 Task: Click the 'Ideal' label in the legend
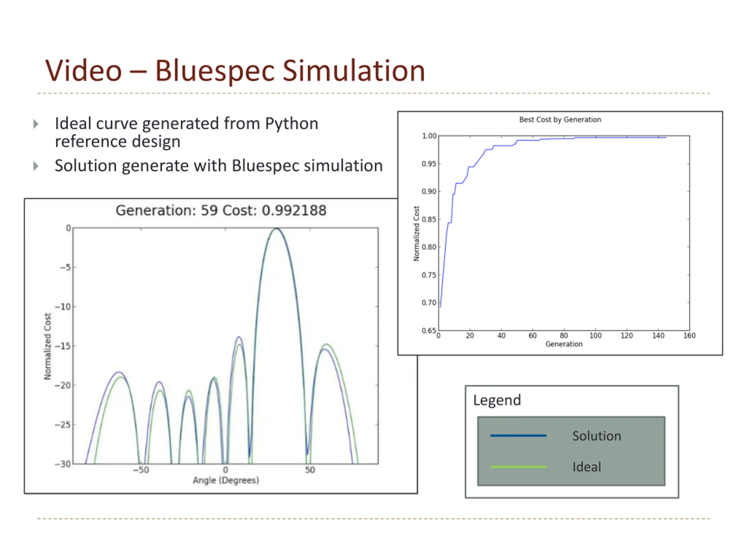tap(587, 467)
